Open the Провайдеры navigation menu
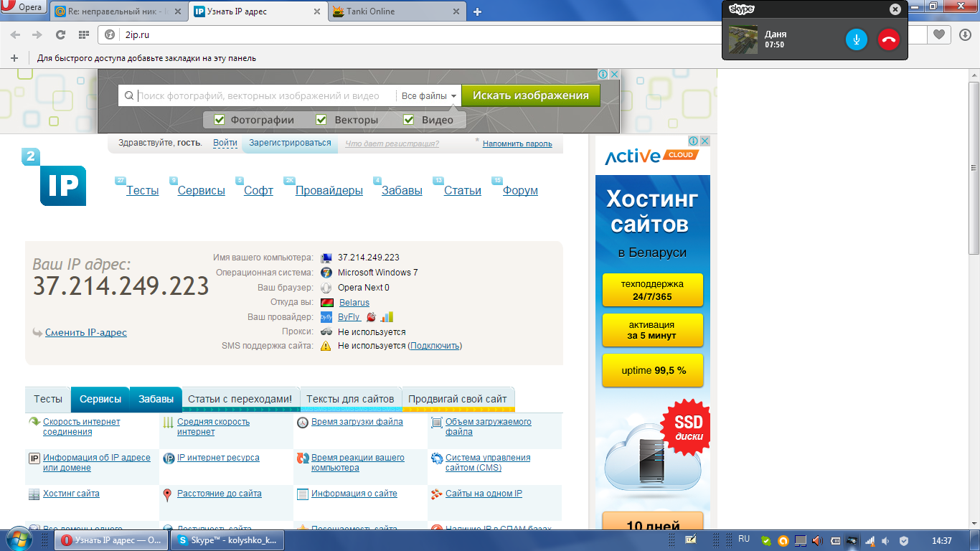 pos(329,190)
